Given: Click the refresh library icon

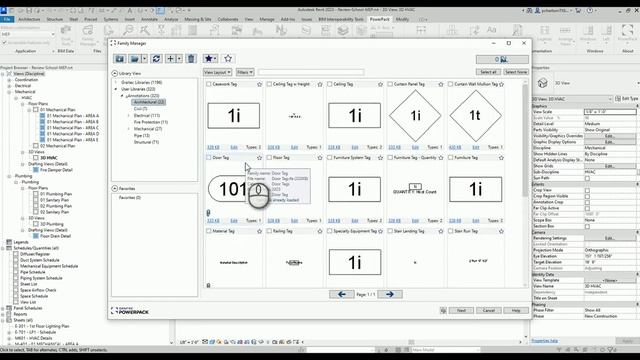Looking at the screenshot, I should [156, 59].
